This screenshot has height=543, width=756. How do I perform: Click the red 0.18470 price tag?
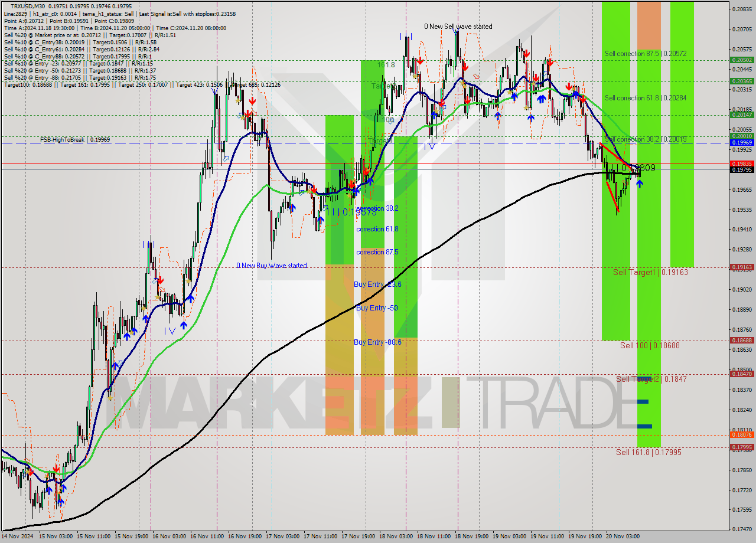[742, 374]
